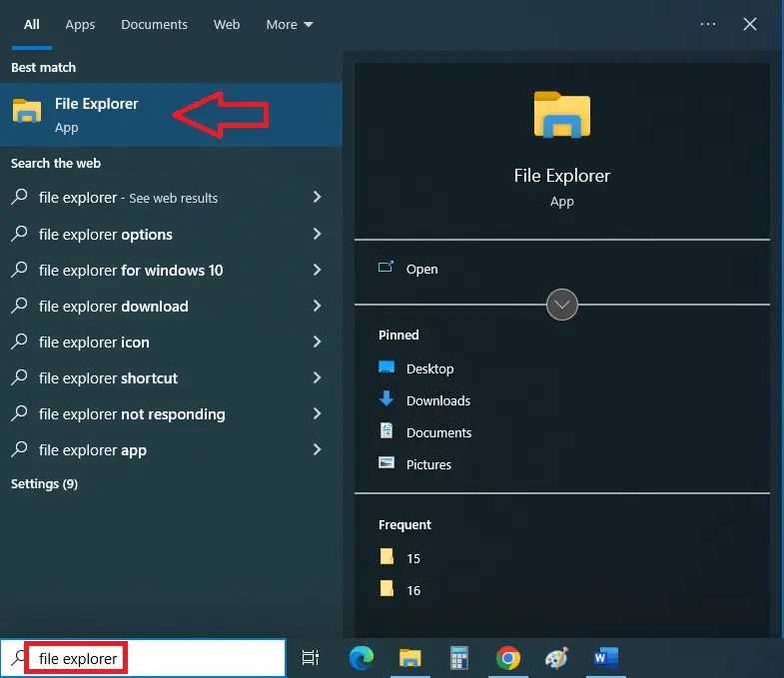
Task: Open the Downloads arrow icon
Action: pos(386,399)
